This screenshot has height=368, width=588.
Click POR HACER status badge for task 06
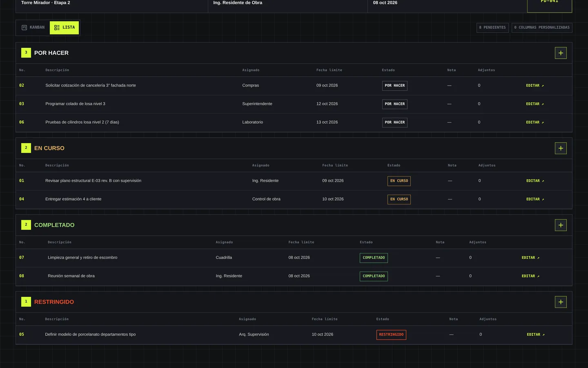pyautogui.click(x=395, y=123)
